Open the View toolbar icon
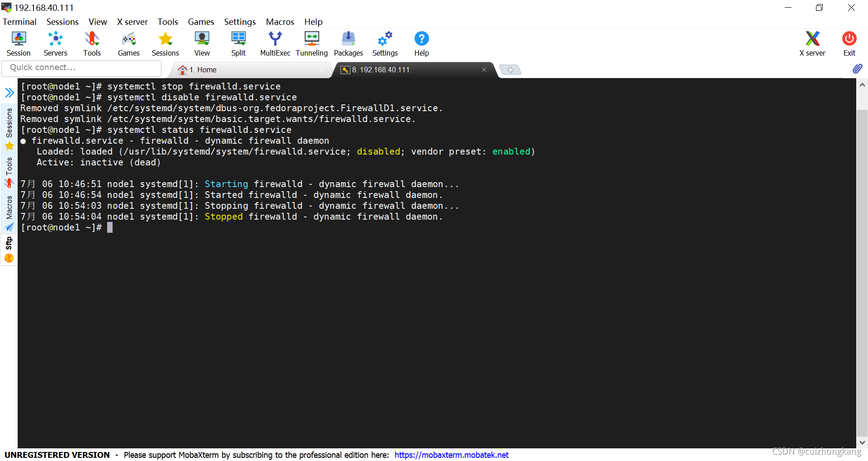Viewport: 868px width, 461px height. [202, 44]
